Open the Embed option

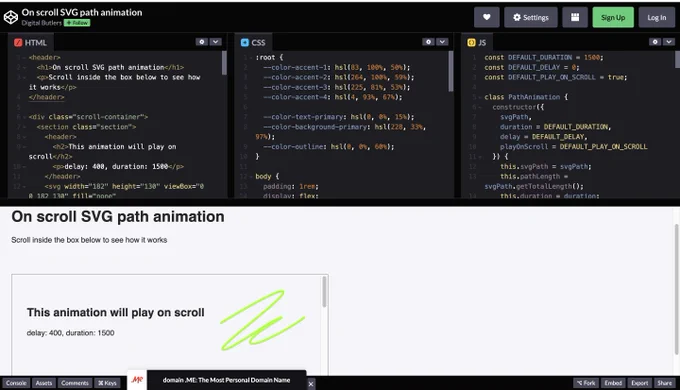pyautogui.click(x=613, y=383)
